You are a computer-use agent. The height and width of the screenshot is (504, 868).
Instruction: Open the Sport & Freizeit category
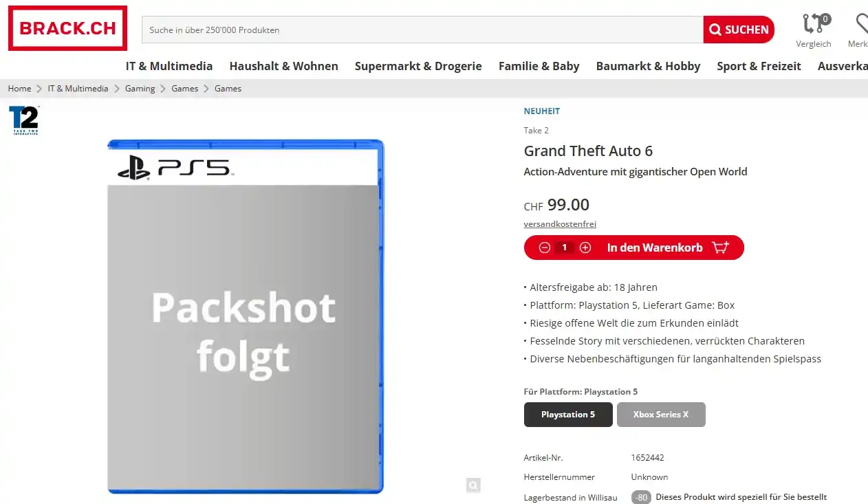(759, 66)
